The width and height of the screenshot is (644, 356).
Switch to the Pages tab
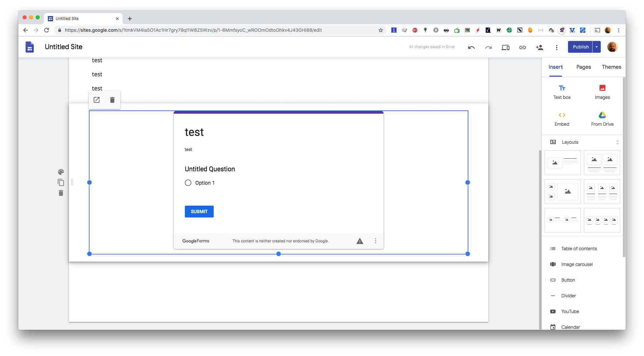click(583, 67)
